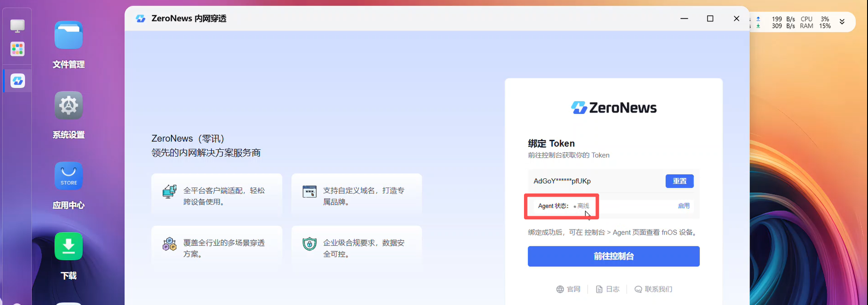Click the ZeroNews logo above 绑定 Token

pos(613,108)
